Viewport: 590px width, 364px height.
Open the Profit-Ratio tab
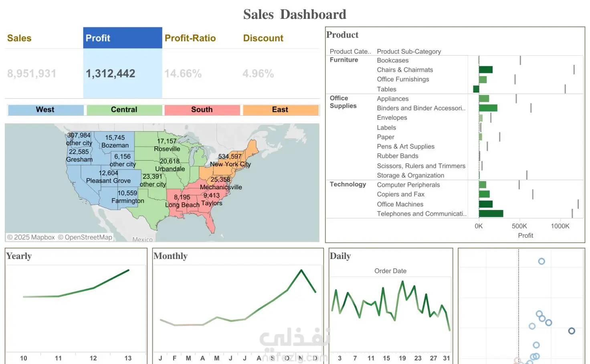tap(190, 38)
